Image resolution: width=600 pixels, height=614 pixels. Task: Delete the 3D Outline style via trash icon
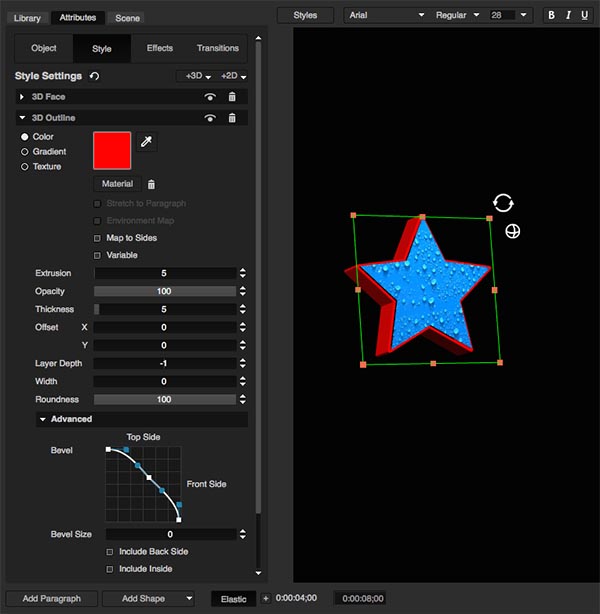click(x=232, y=118)
